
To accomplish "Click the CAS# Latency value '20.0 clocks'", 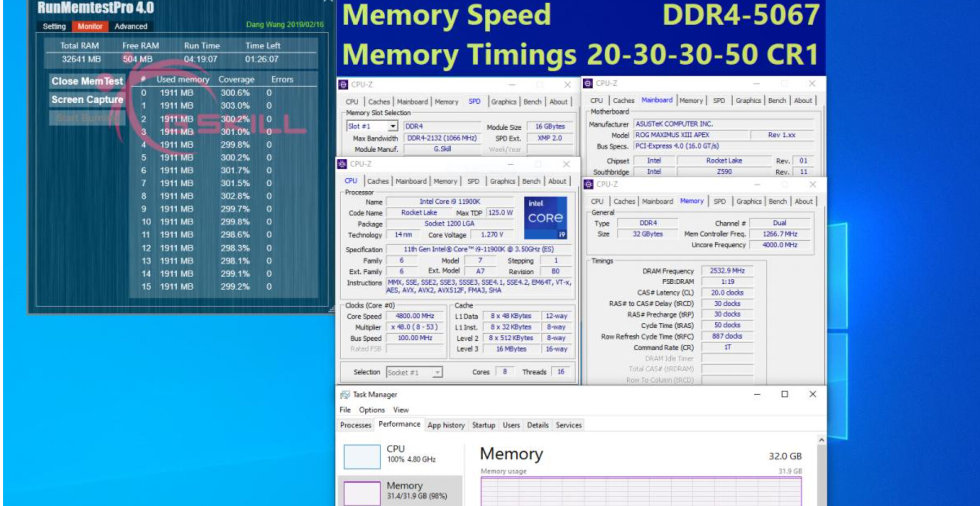I will [727, 292].
